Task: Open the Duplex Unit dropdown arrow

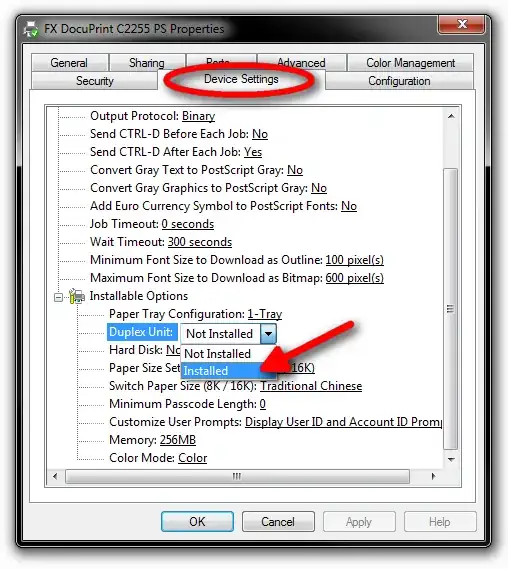Action: coord(268,333)
